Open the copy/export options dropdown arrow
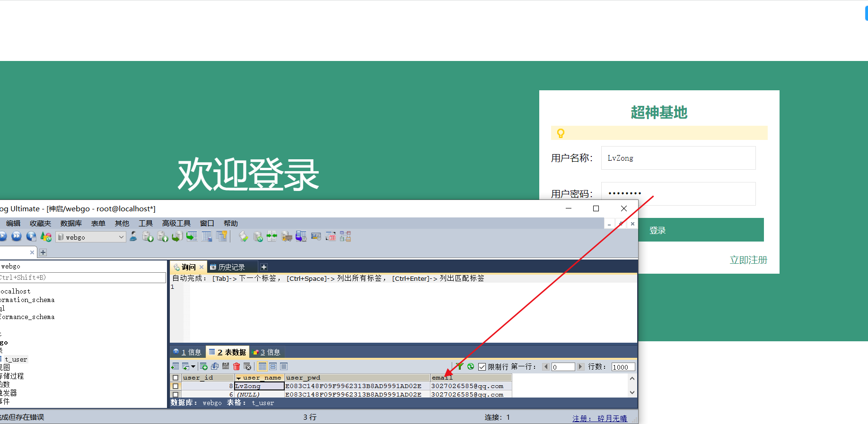The height and width of the screenshot is (424, 868). click(193, 367)
